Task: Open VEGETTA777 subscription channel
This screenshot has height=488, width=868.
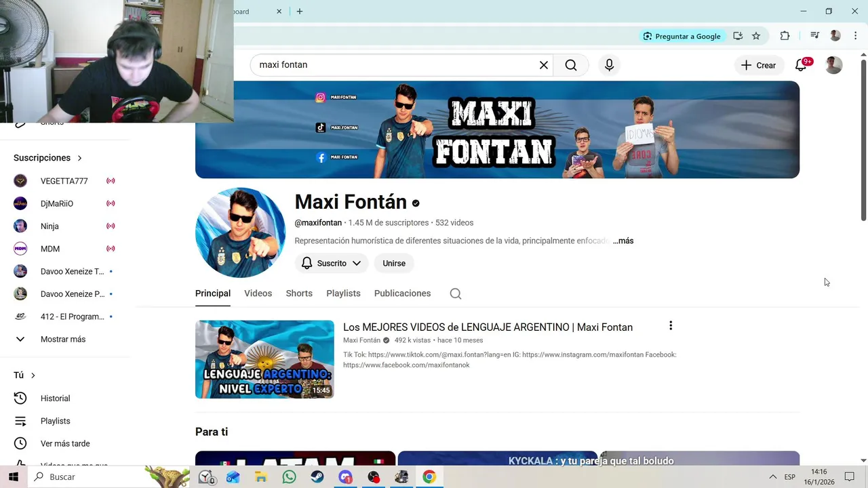Action: coord(64,181)
